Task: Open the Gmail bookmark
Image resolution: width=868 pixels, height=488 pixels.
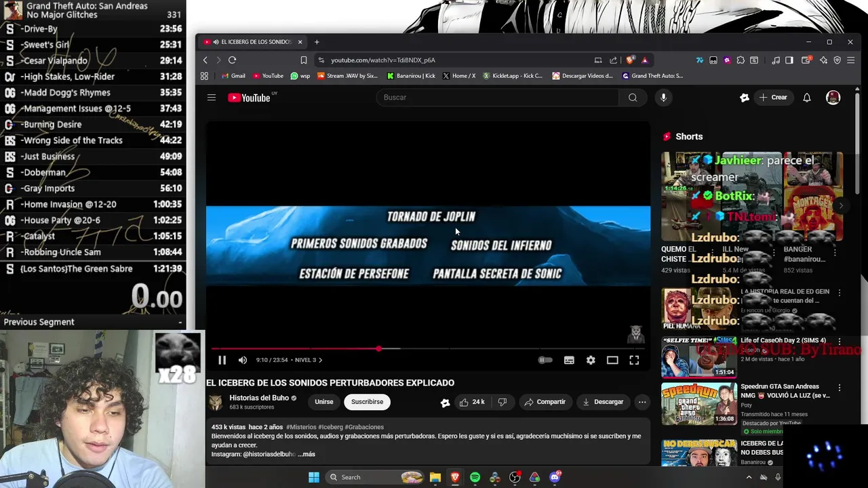Action: click(233, 76)
